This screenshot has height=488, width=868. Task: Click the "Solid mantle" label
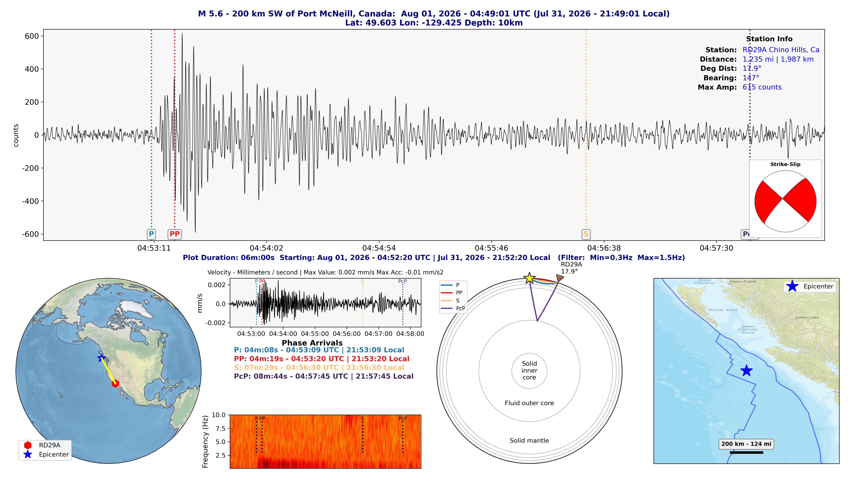pyautogui.click(x=529, y=441)
